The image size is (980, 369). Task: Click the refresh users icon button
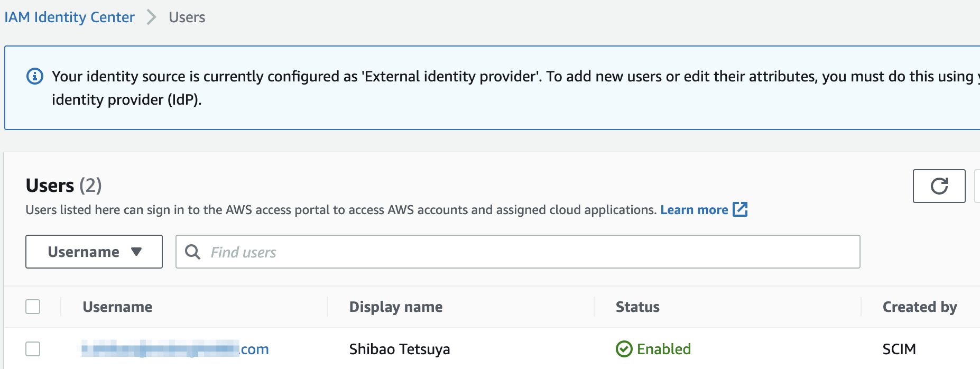939,186
